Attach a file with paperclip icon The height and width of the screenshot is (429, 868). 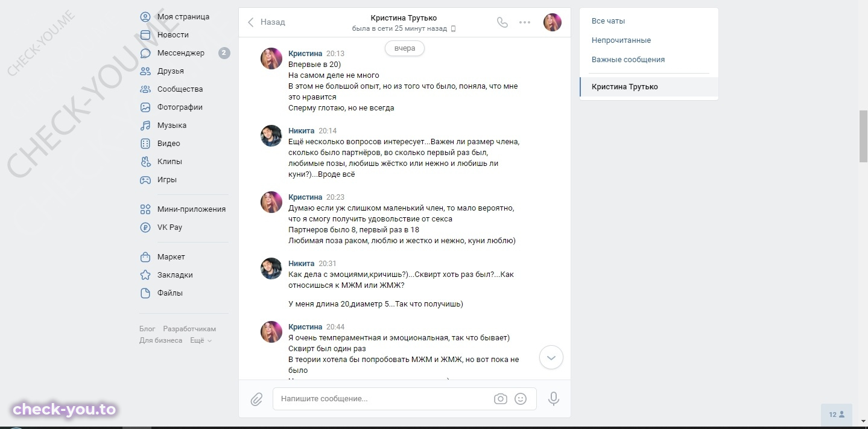(x=256, y=399)
